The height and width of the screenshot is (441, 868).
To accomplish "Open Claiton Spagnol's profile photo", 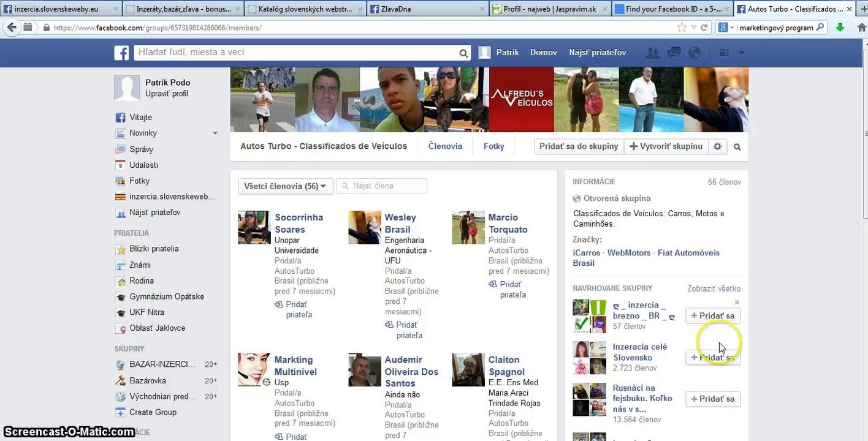I will 468,370.
